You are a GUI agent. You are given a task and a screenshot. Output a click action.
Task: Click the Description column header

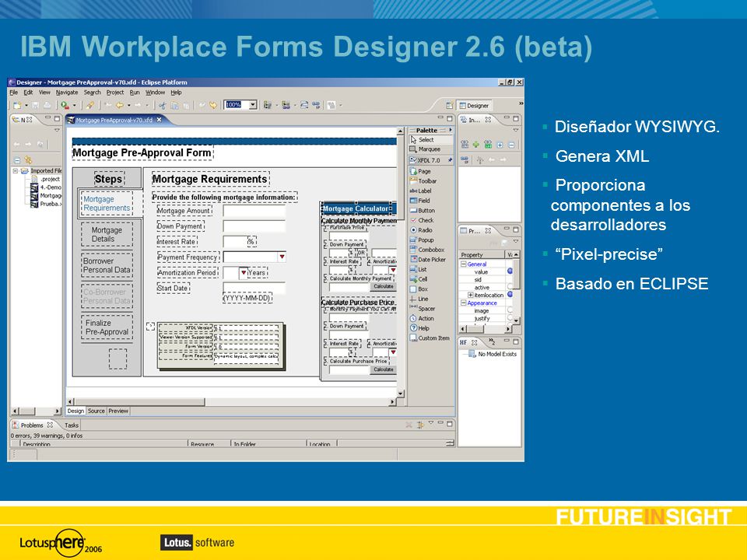click(x=103, y=444)
